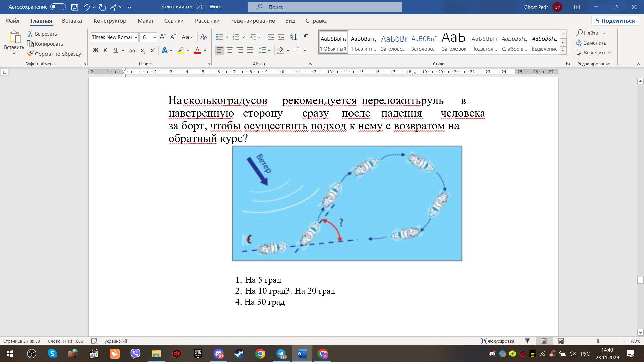The image size is (644, 362).
Task: Toggle Underline (Ч) formatting
Action: [x=115, y=50]
